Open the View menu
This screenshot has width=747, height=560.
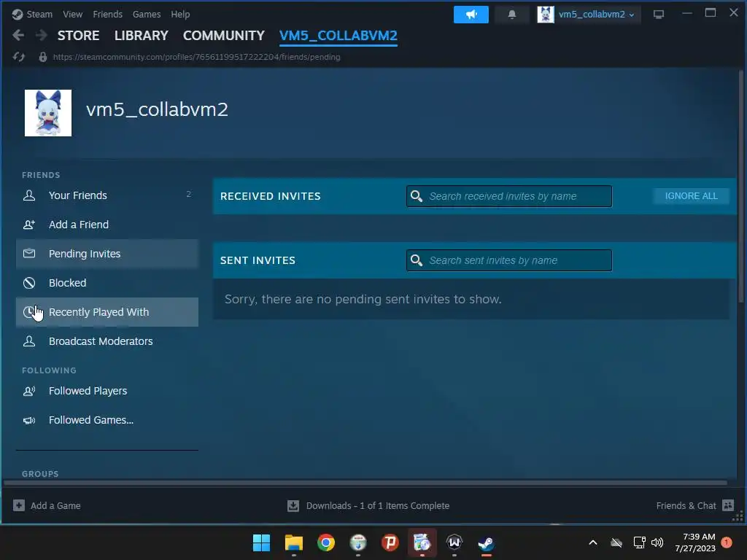click(x=72, y=15)
